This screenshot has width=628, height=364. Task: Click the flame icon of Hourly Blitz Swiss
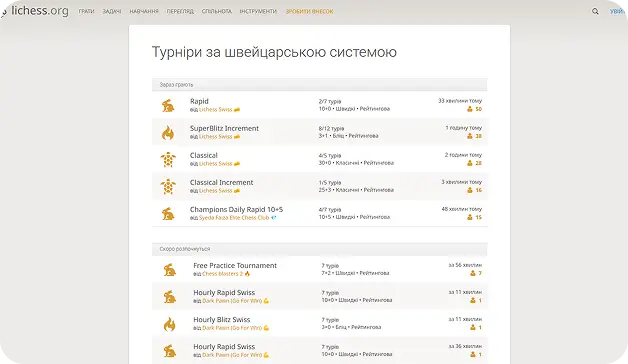pos(170,324)
